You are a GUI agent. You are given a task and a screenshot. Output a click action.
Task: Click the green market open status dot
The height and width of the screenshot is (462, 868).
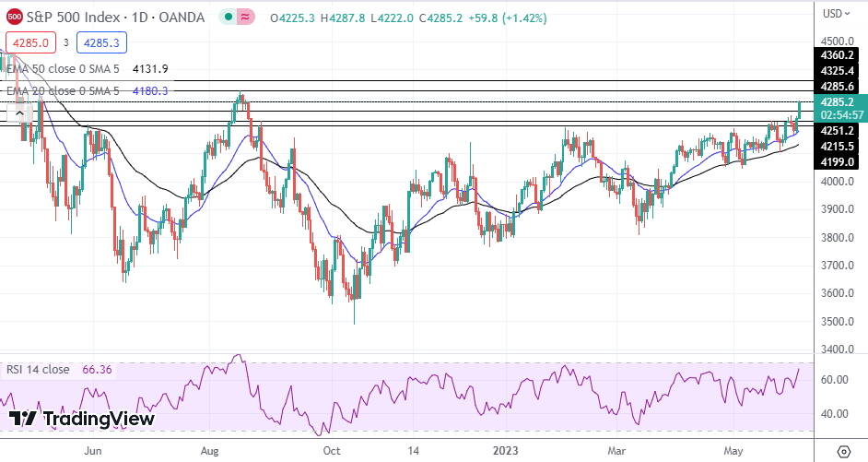coord(229,18)
